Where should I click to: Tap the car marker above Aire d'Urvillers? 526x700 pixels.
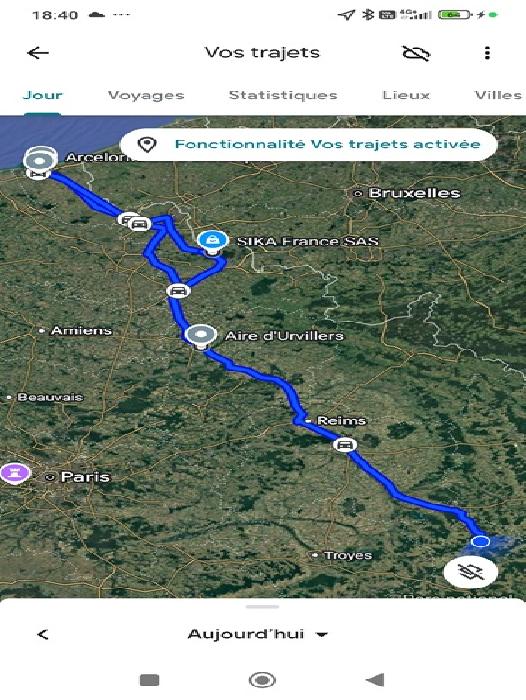pos(179,291)
